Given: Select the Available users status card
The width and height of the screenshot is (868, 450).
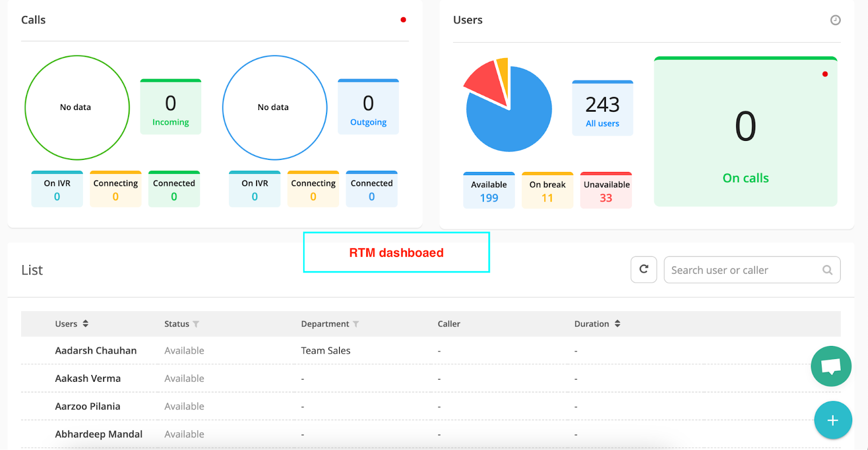Looking at the screenshot, I should 489,191.
